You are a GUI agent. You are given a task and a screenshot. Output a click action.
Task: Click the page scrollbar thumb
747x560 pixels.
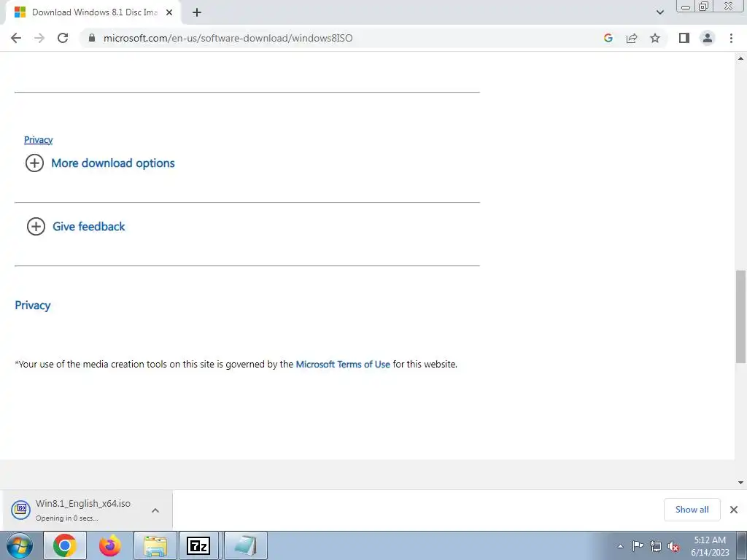click(x=741, y=316)
